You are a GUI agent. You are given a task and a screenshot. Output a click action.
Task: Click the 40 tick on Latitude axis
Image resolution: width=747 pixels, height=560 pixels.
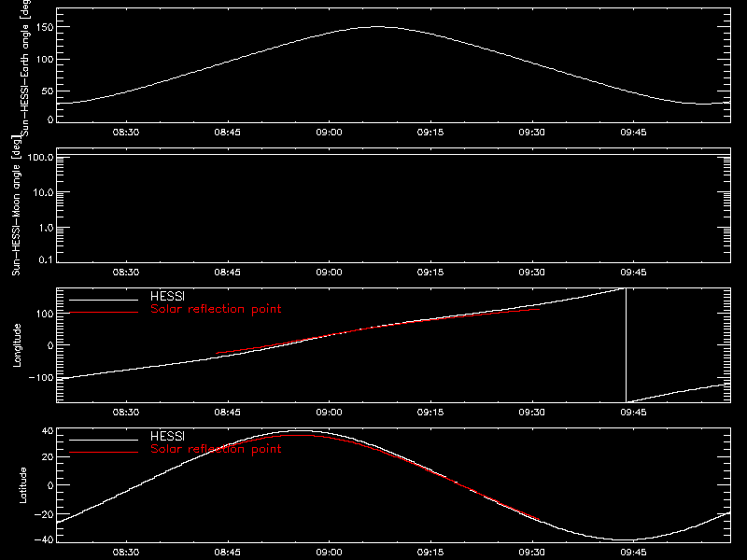[x=48, y=431]
